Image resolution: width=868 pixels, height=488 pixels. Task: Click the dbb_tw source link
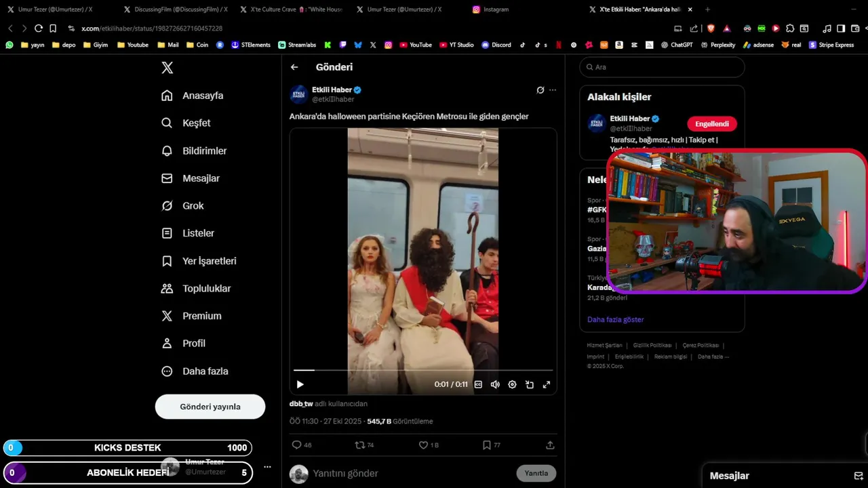(x=301, y=404)
